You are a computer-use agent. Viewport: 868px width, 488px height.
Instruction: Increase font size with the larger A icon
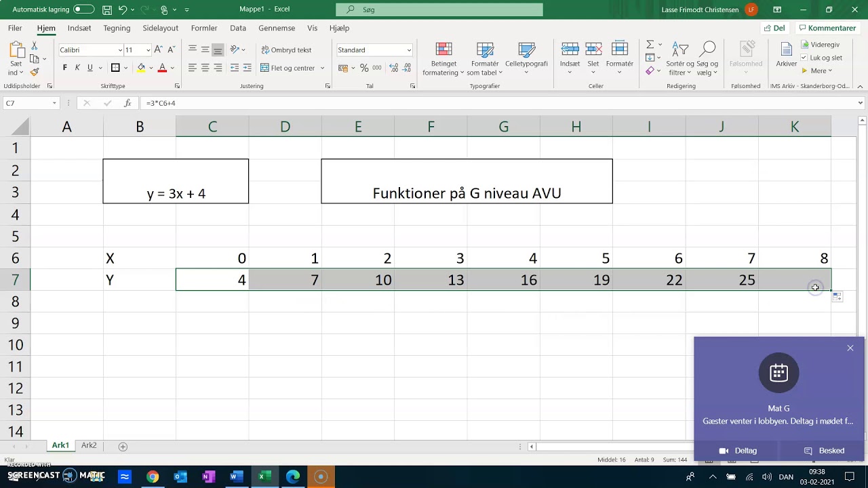[x=158, y=49]
